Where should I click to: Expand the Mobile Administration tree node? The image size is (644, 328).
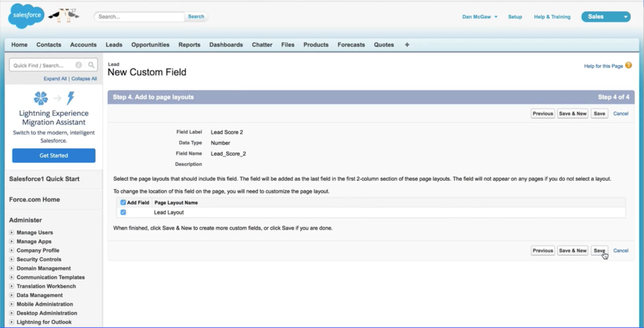pos(12,304)
